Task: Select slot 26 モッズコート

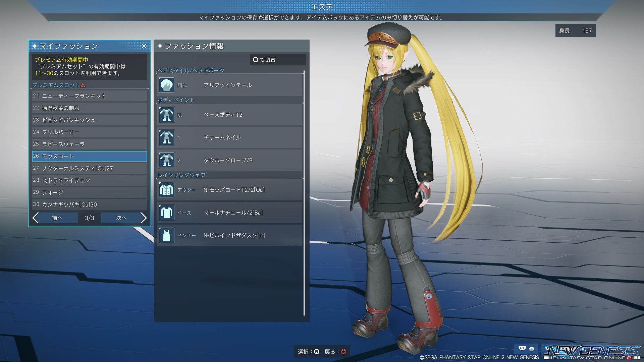Action: pos(90,156)
